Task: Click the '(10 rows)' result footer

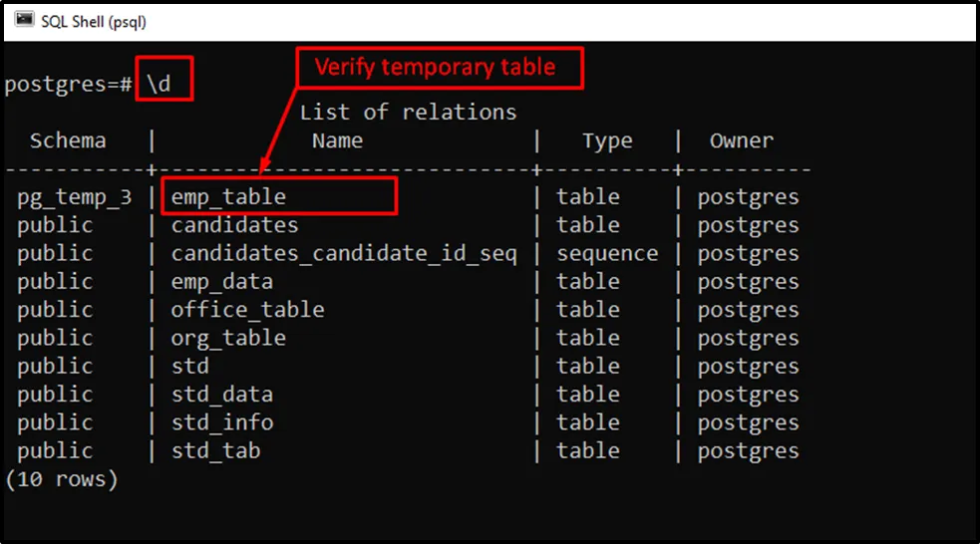Action: point(62,479)
